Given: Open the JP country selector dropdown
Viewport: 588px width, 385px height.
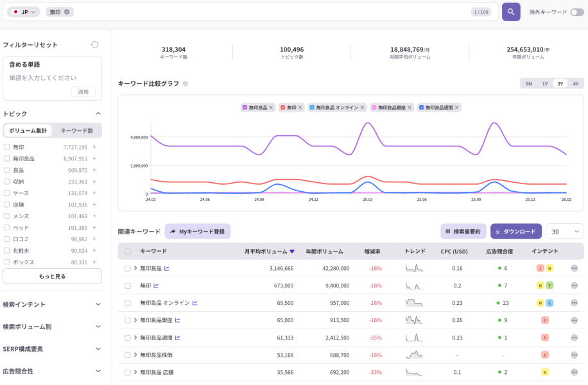Looking at the screenshot, I should pyautogui.click(x=24, y=12).
